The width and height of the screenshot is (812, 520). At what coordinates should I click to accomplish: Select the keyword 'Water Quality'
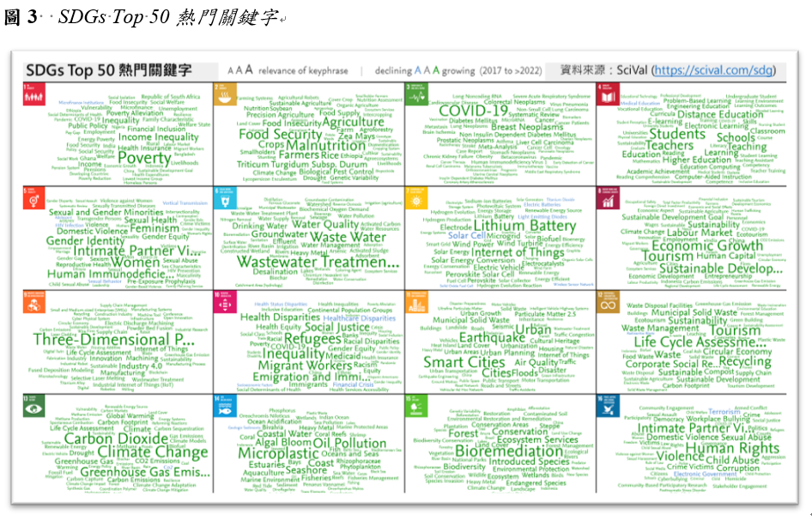pos(325,224)
